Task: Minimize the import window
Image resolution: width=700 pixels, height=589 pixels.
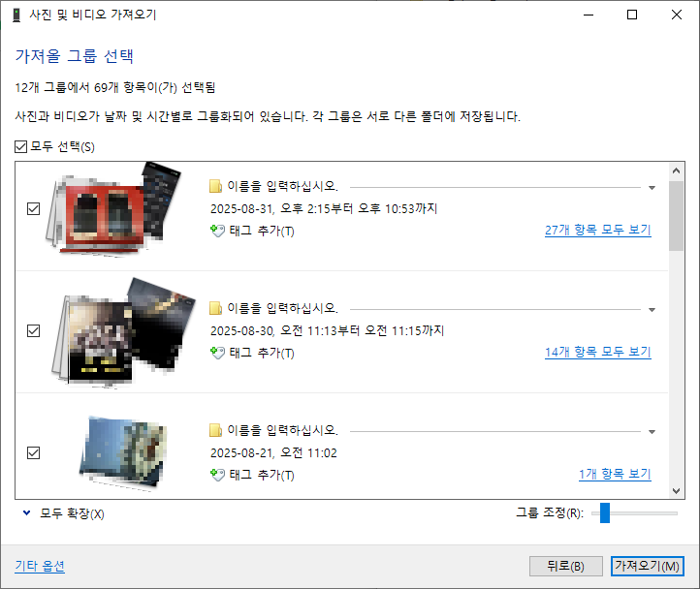Action: point(589,15)
